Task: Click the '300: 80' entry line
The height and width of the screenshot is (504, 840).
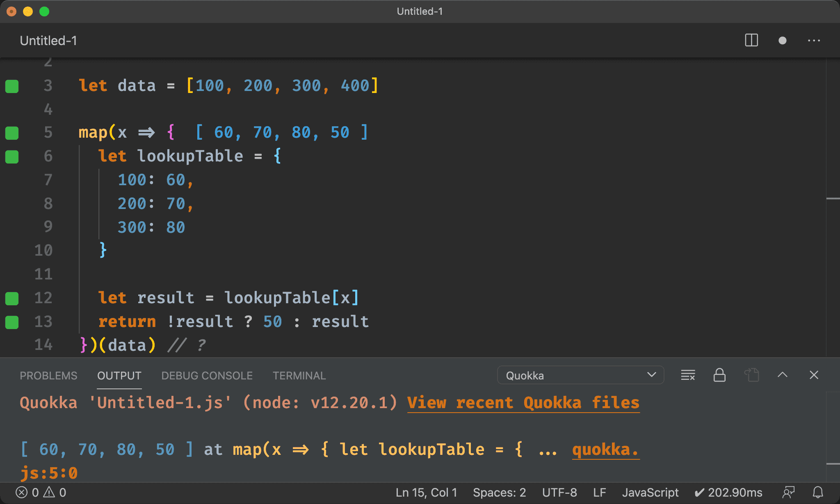Action: pyautogui.click(x=151, y=227)
